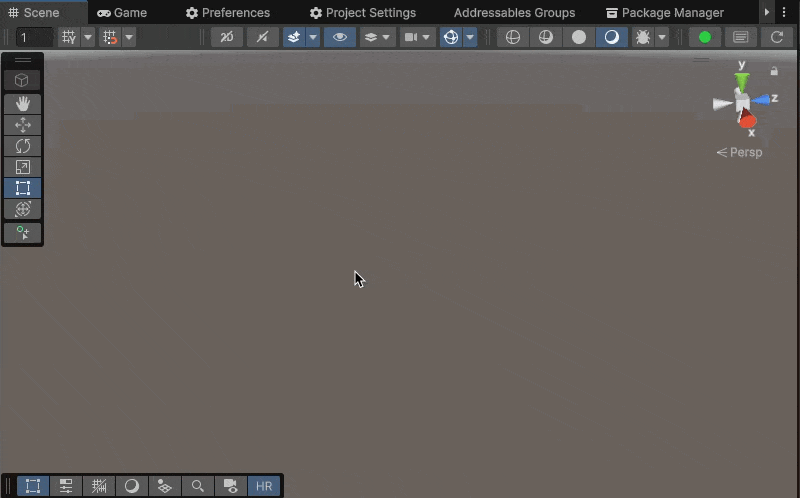This screenshot has height=498, width=800.
Task: Click the refresh arrow icon in toolbar
Action: (776, 37)
